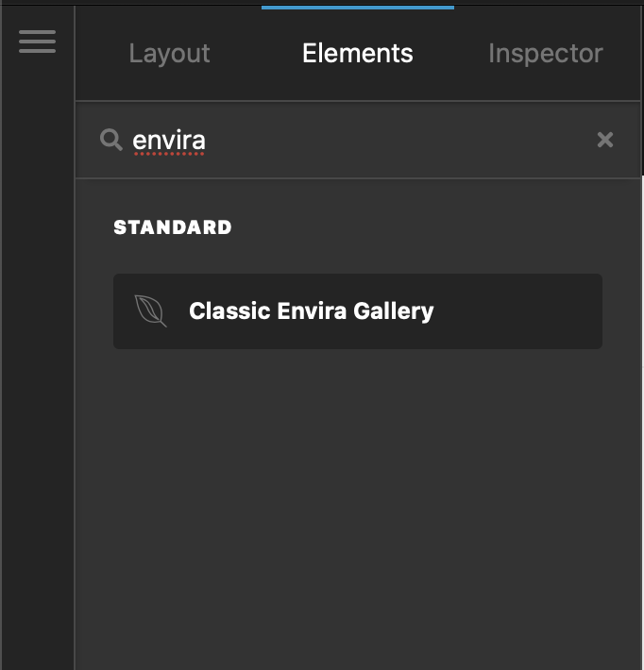Select the Classic Envira Gallery element
This screenshot has height=670, width=644.
(358, 311)
